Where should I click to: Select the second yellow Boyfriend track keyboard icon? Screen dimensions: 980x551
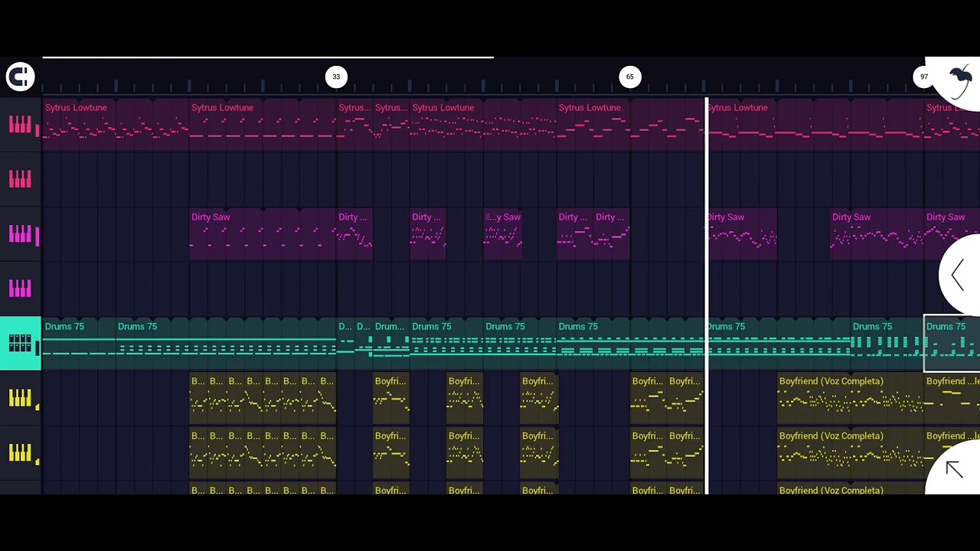pos(20,453)
